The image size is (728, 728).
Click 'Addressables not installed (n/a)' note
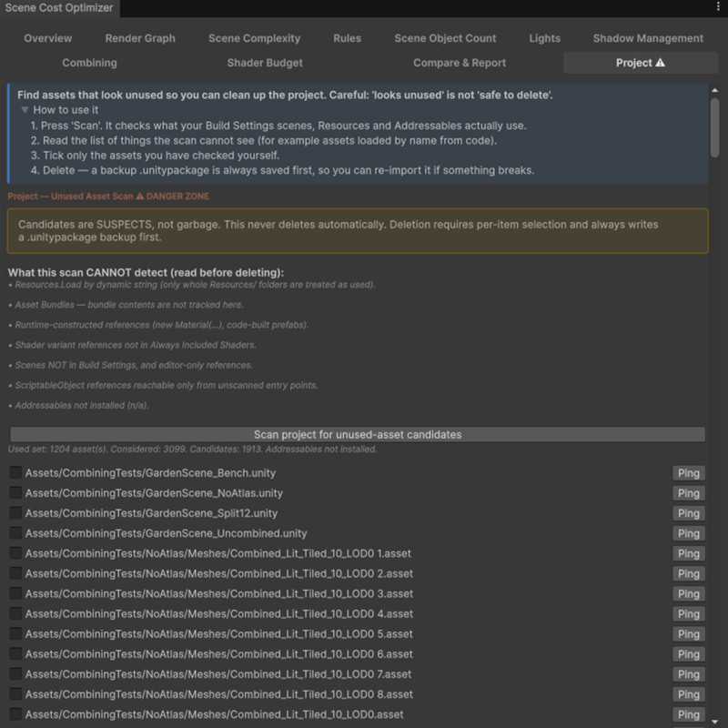[x=78, y=405]
